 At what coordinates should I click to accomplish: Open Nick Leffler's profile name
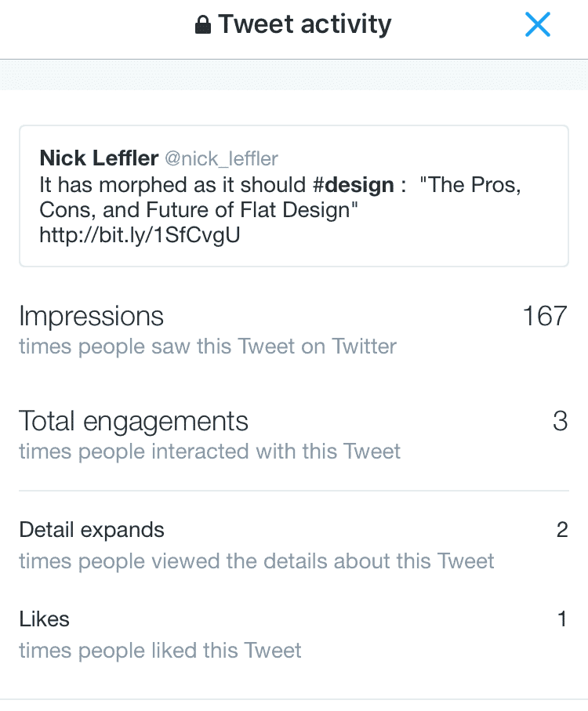(x=99, y=159)
